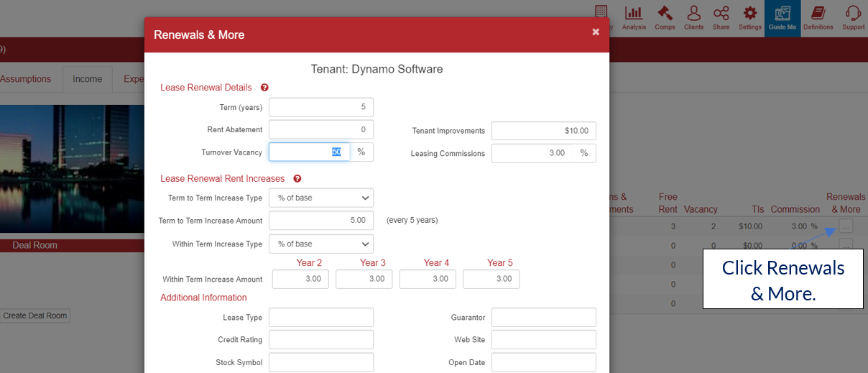Open the Support headset icon

coord(853,18)
